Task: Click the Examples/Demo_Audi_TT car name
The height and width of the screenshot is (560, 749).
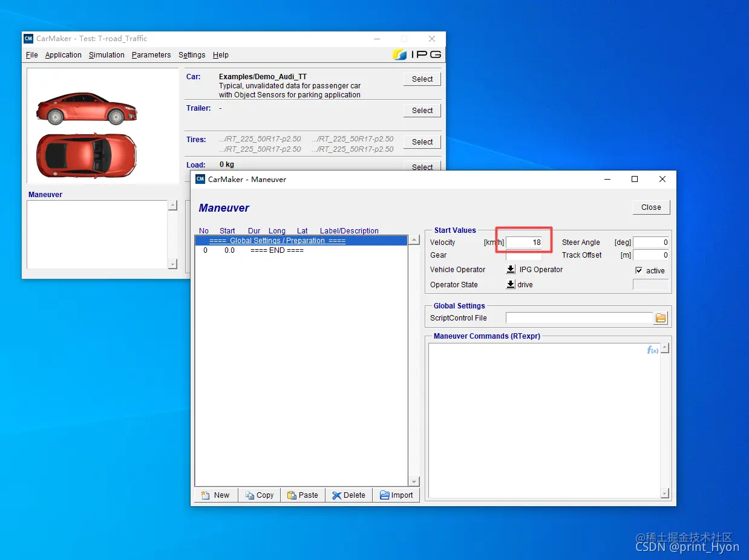Action: pos(263,77)
